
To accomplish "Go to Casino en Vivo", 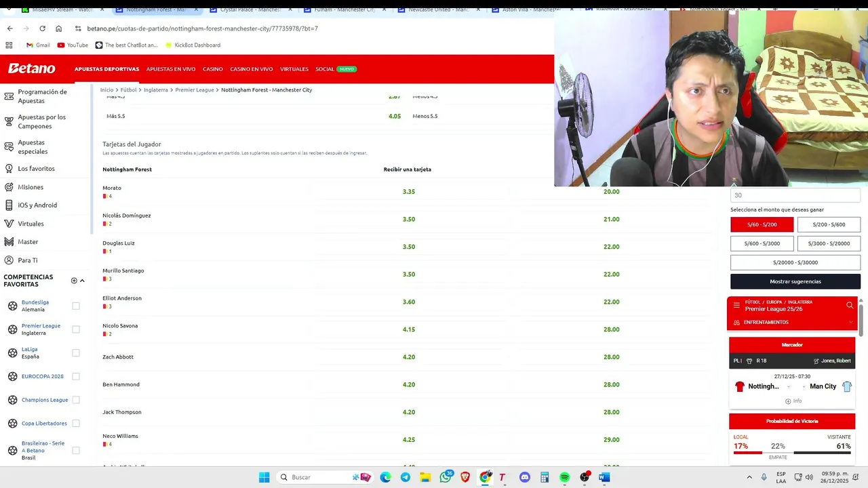I will pyautogui.click(x=252, y=69).
